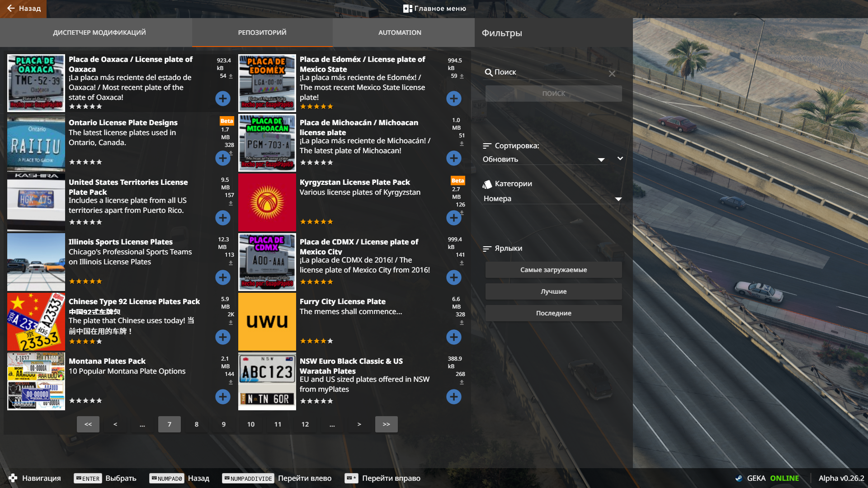Add Illinois Sports License Plates mod
868x488 pixels.
pyautogui.click(x=222, y=277)
